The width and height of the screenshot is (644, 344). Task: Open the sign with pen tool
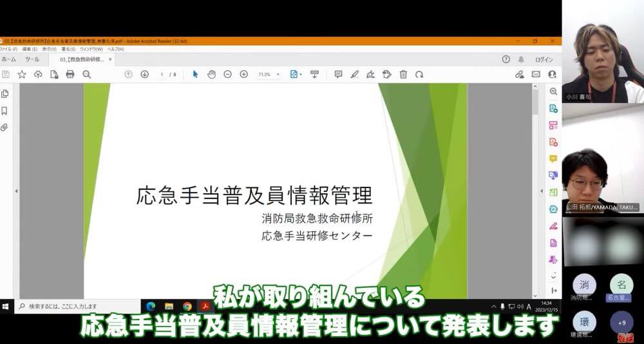pyautogui.click(x=371, y=74)
